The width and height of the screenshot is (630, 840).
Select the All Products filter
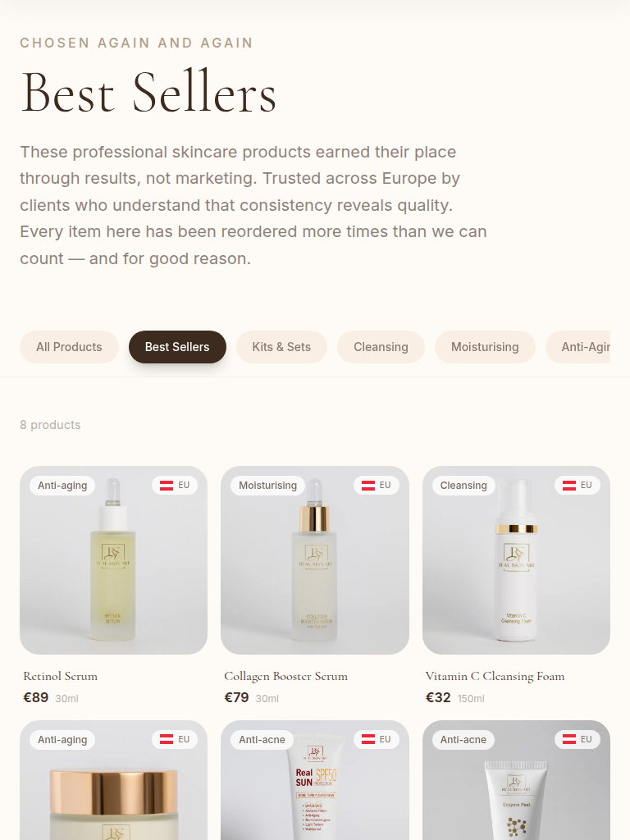[69, 347]
